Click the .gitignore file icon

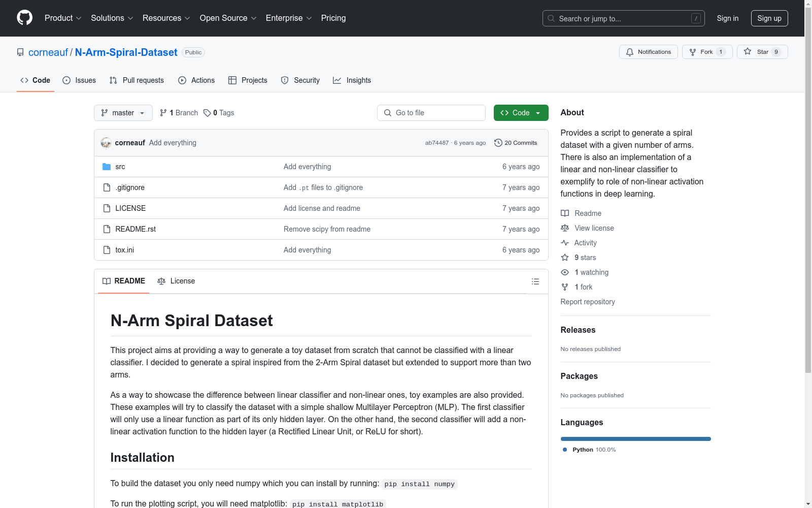[107, 187]
